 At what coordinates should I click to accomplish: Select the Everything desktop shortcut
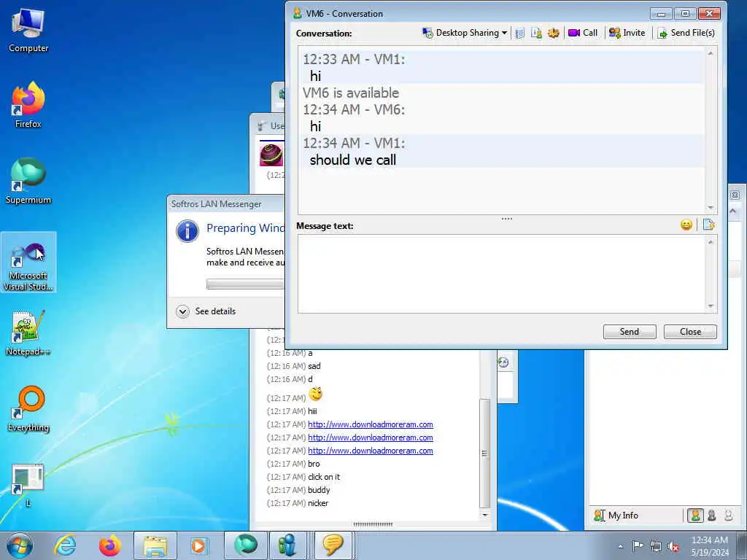coord(28,409)
